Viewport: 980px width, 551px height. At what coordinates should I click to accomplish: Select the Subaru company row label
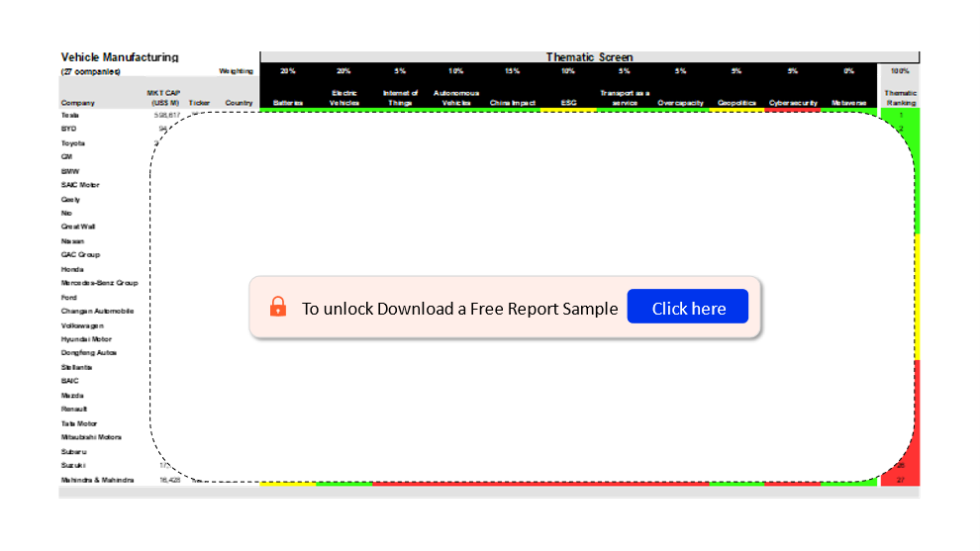click(x=74, y=452)
